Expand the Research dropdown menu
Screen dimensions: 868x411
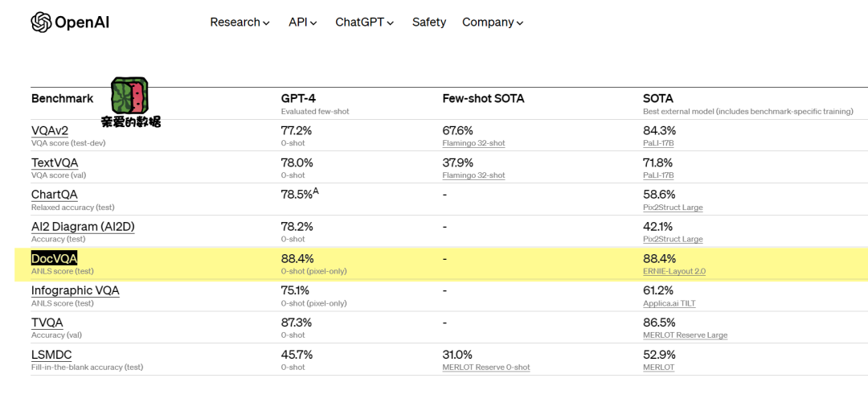[240, 23]
